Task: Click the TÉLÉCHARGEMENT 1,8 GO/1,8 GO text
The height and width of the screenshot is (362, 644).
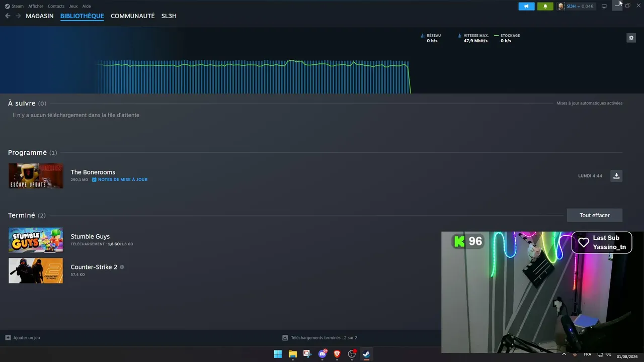Action: pyautogui.click(x=102, y=244)
